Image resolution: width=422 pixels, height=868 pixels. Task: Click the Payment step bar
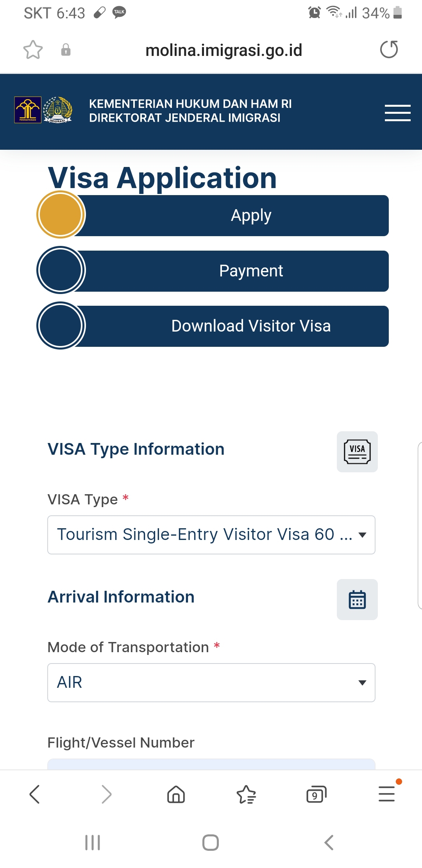[x=251, y=271]
